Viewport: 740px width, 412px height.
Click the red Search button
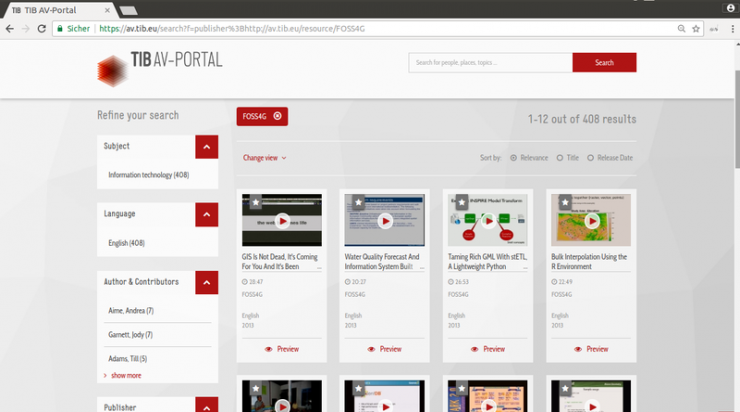coord(605,62)
